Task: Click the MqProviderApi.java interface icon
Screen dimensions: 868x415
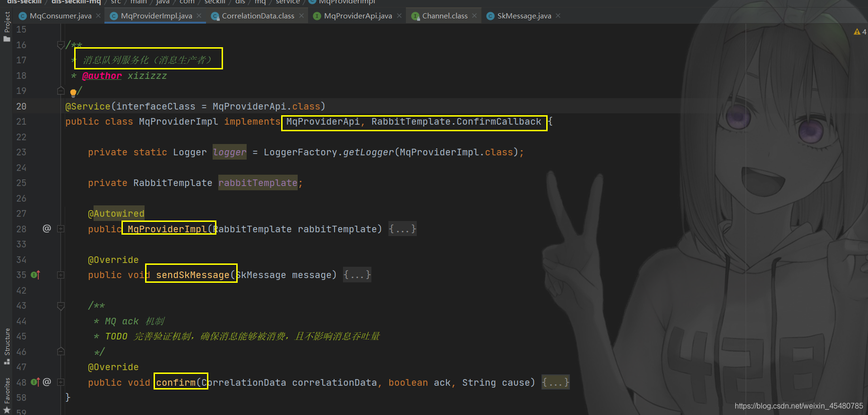Action: pyautogui.click(x=317, y=16)
